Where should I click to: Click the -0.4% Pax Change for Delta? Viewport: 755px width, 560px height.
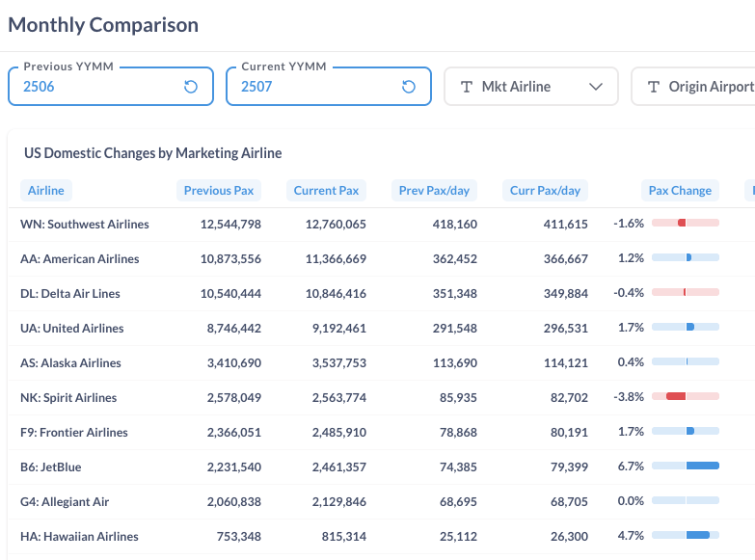629,292
